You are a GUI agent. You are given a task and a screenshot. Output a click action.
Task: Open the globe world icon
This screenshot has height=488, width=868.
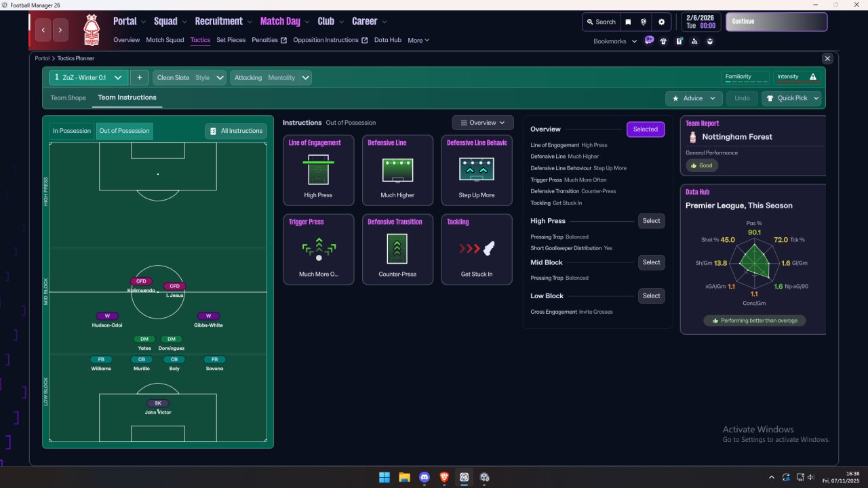click(x=644, y=22)
